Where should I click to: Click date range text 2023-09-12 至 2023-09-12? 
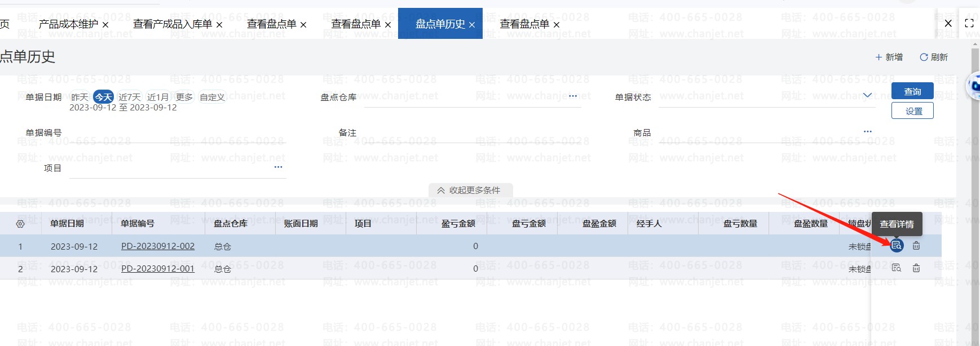[x=123, y=108]
